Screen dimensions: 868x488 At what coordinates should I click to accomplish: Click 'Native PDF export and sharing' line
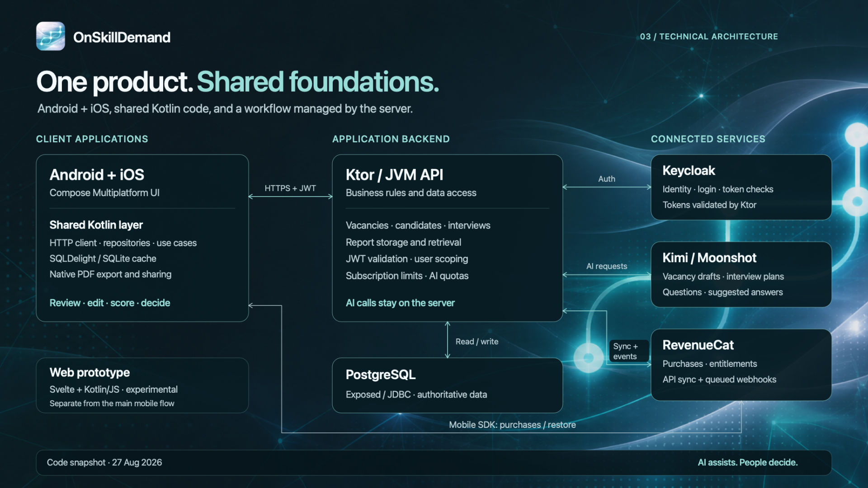point(111,274)
